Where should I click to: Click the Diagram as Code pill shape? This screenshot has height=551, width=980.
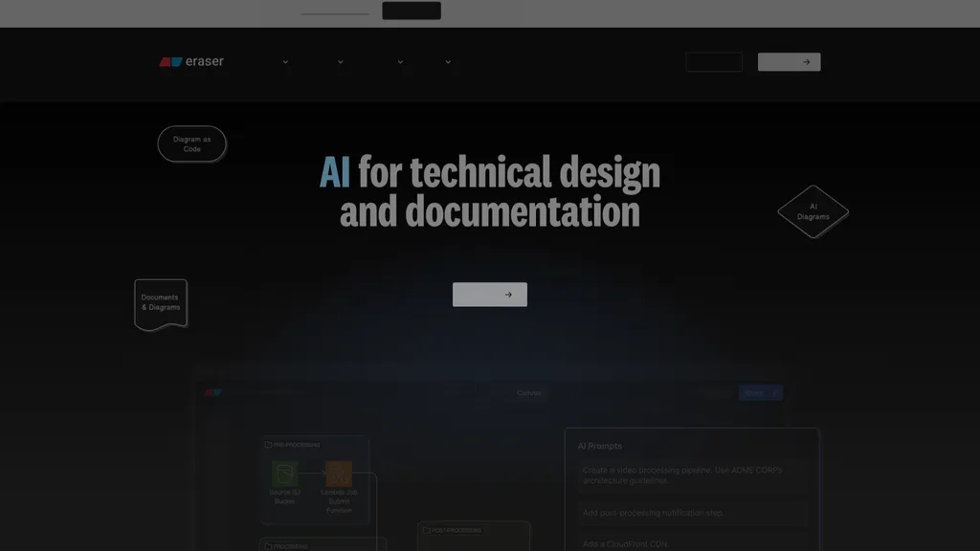coord(191,144)
